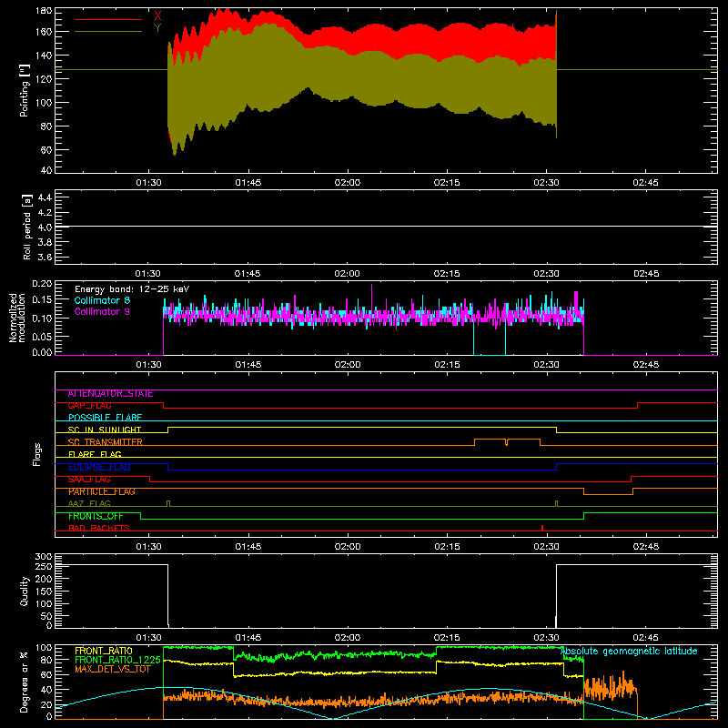
Task: Select the "Pointing [']" axis title
Action: pos(25,90)
